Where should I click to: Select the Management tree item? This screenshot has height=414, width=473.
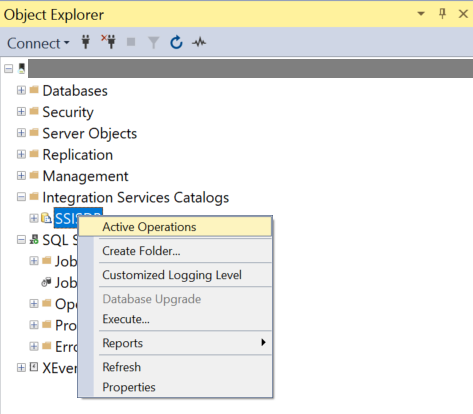[x=85, y=176]
